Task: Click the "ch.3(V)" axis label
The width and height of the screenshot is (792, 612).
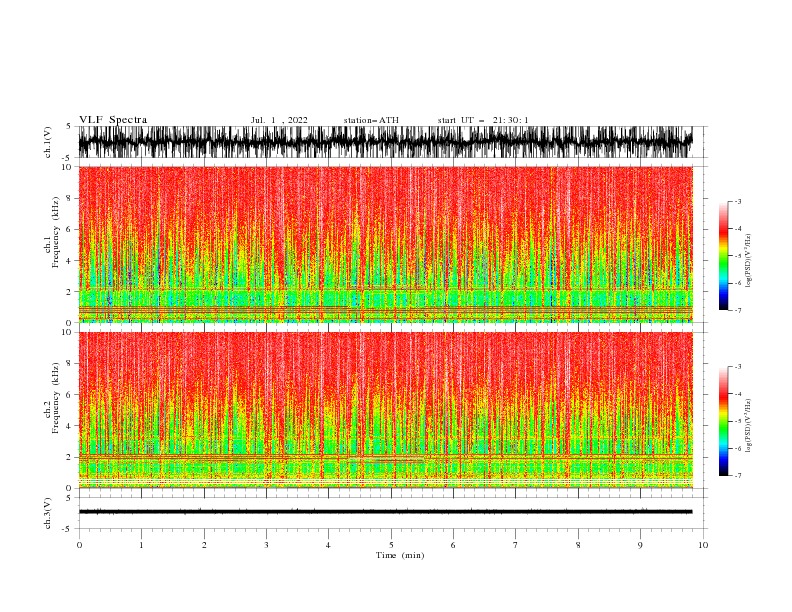Action: click(48, 513)
